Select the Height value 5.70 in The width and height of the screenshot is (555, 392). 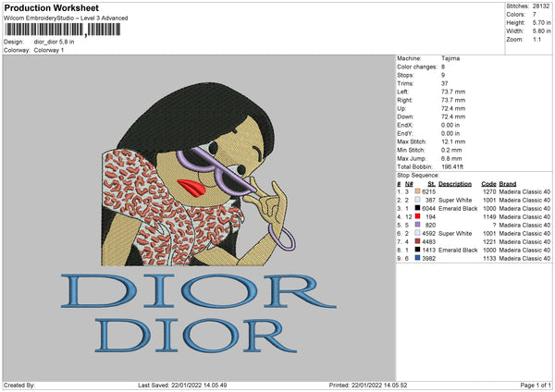[541, 22]
